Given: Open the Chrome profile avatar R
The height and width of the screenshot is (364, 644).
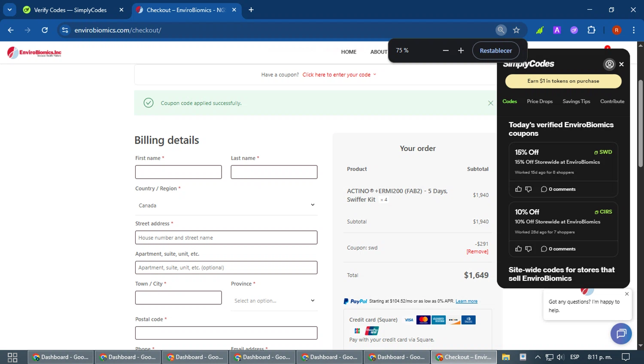Looking at the screenshot, I should coord(617,30).
